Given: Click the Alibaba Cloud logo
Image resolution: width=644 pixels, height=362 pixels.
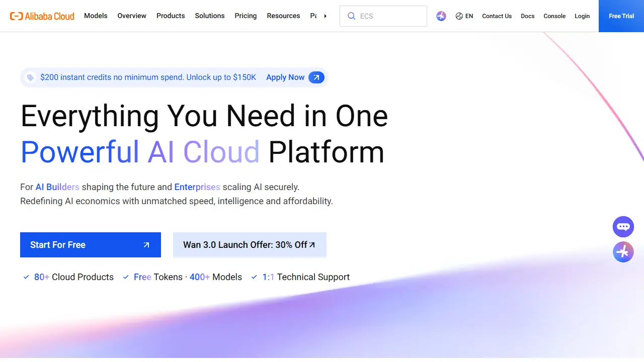Looking at the screenshot, I should (x=42, y=16).
